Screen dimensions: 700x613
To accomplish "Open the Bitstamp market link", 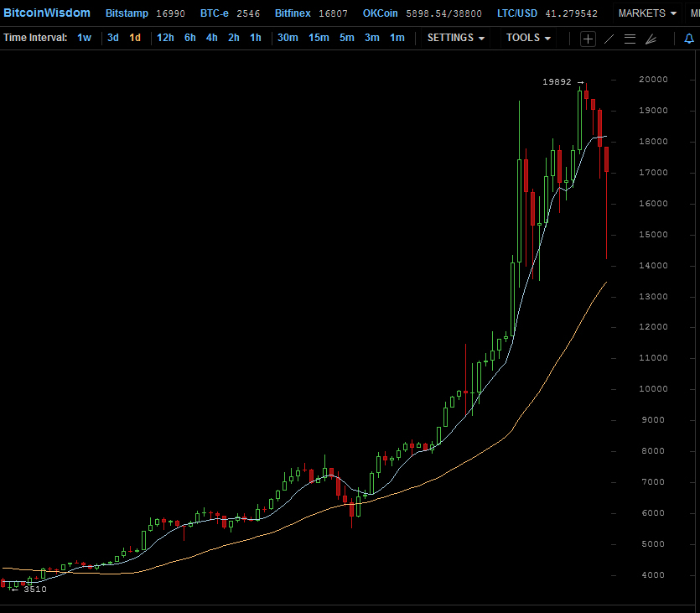I will pos(127,13).
